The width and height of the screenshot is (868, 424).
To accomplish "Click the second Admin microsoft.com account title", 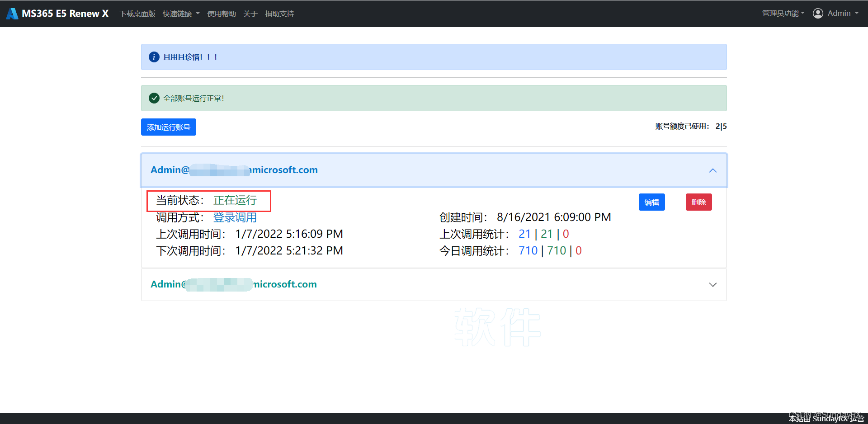I will tap(234, 284).
